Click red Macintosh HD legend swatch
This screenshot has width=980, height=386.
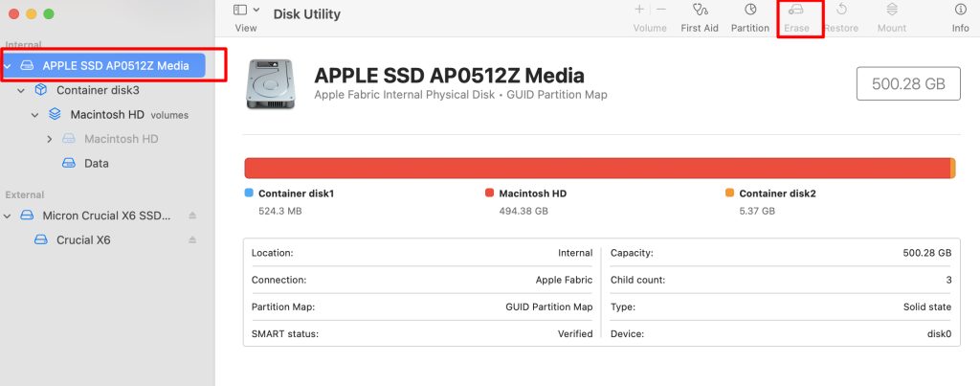point(489,193)
